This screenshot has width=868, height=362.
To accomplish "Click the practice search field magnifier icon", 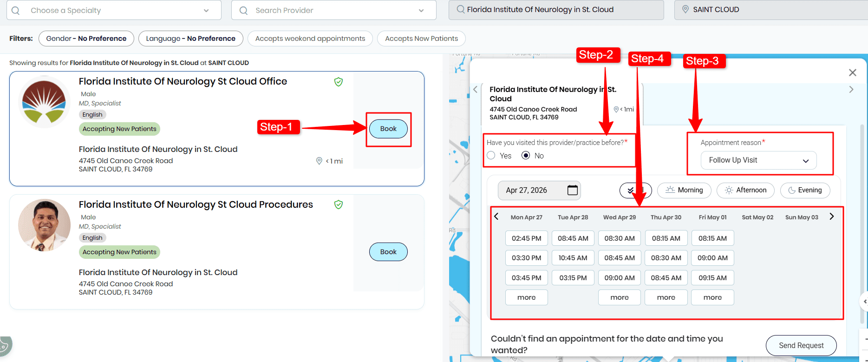I will click(x=460, y=9).
